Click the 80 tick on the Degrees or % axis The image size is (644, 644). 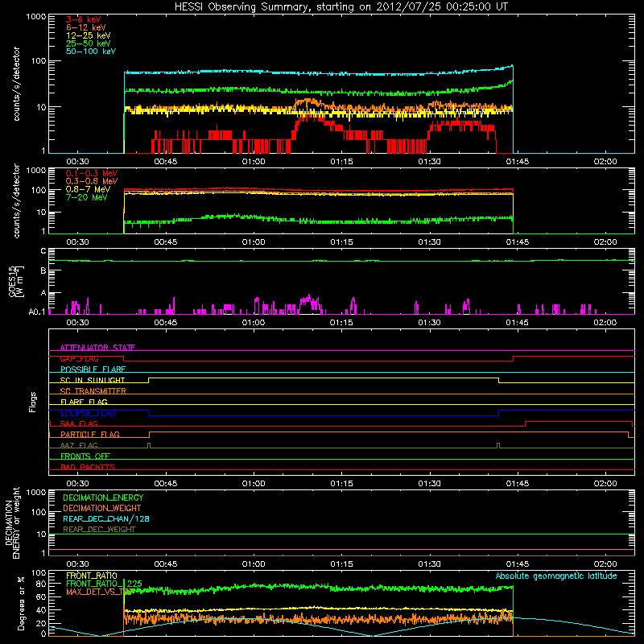(41, 584)
